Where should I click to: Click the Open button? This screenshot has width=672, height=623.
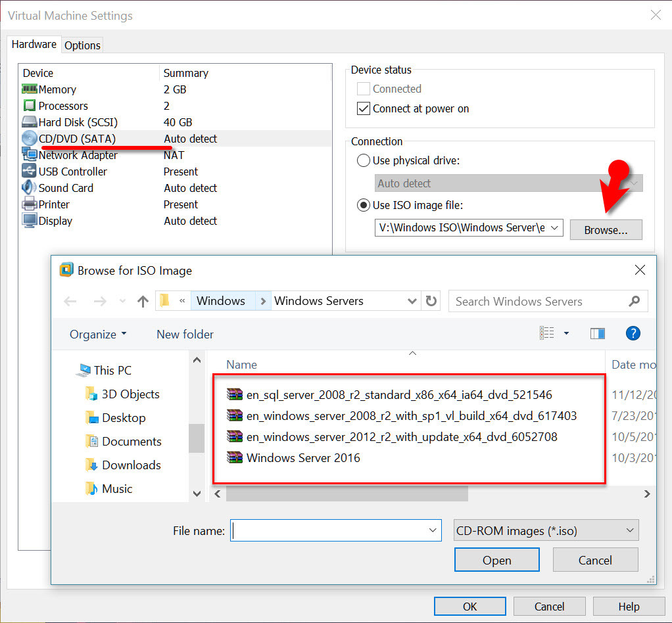[x=496, y=560]
